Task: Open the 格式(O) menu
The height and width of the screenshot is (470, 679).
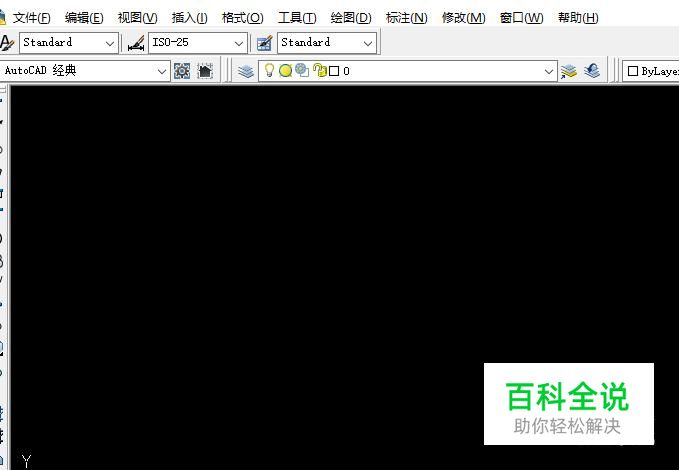Action: (x=242, y=18)
